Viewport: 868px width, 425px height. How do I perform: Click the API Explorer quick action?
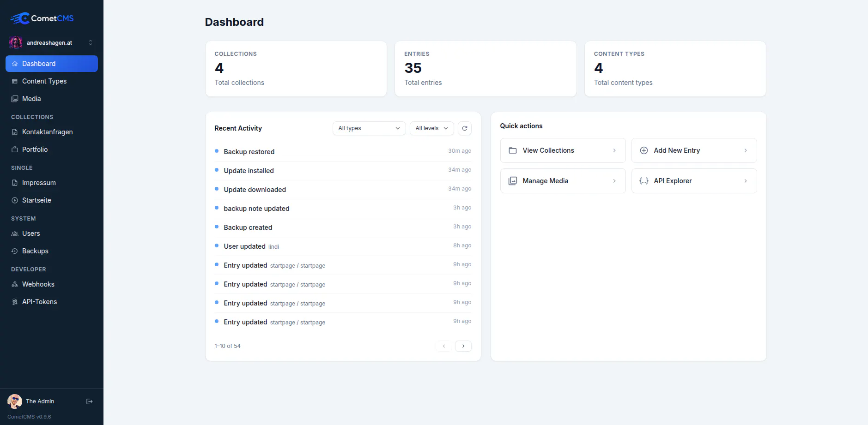coord(694,181)
